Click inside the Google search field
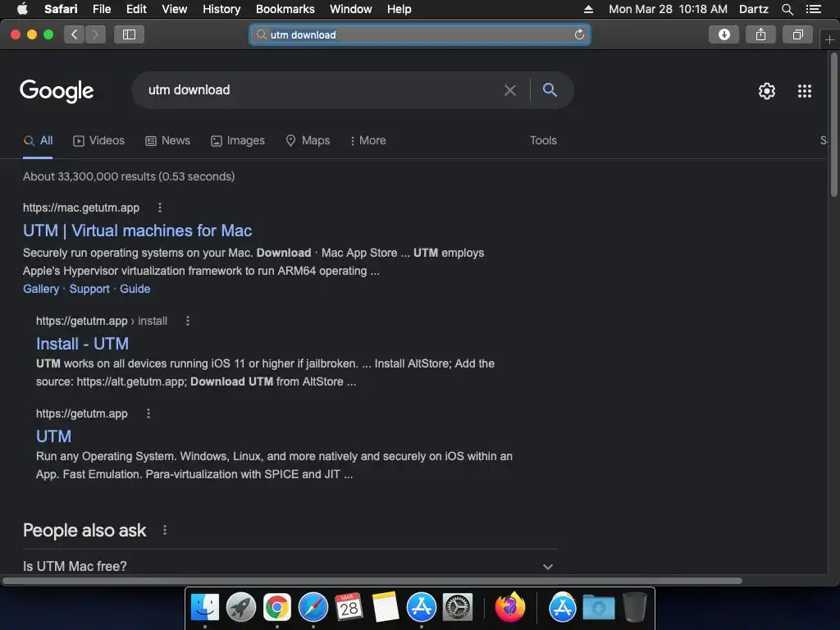This screenshot has height=630, width=840. pos(322,90)
